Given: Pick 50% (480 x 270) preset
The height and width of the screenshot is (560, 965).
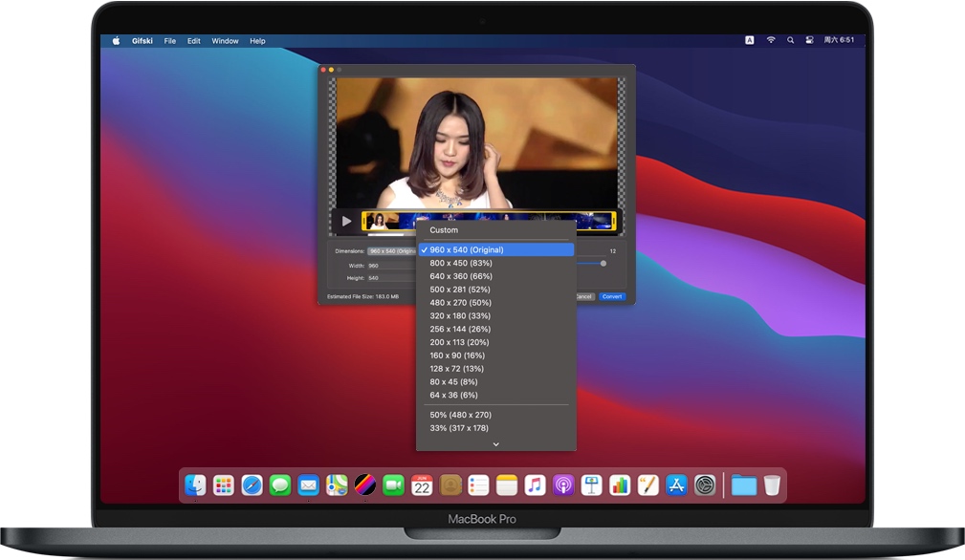Looking at the screenshot, I should point(460,415).
